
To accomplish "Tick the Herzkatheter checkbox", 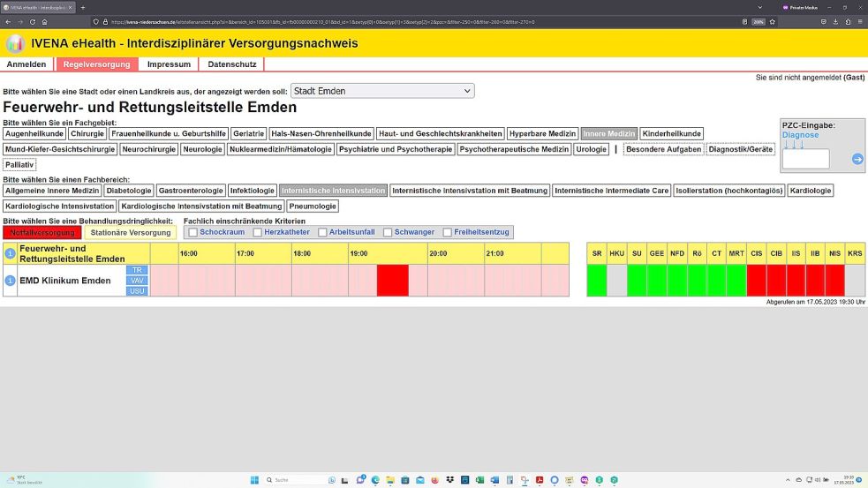I will point(258,232).
